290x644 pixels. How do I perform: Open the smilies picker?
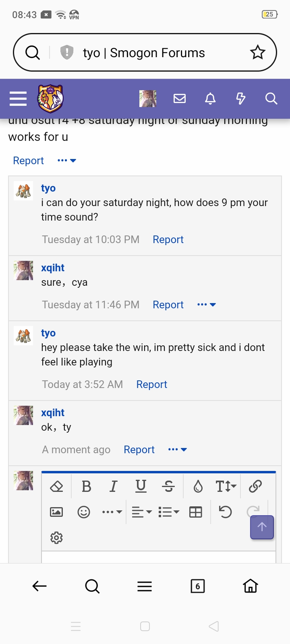pyautogui.click(x=84, y=512)
